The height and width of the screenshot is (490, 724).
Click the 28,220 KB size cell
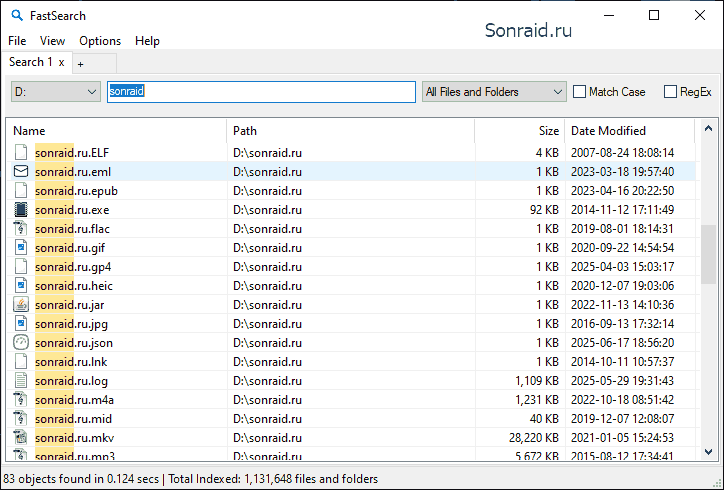534,437
